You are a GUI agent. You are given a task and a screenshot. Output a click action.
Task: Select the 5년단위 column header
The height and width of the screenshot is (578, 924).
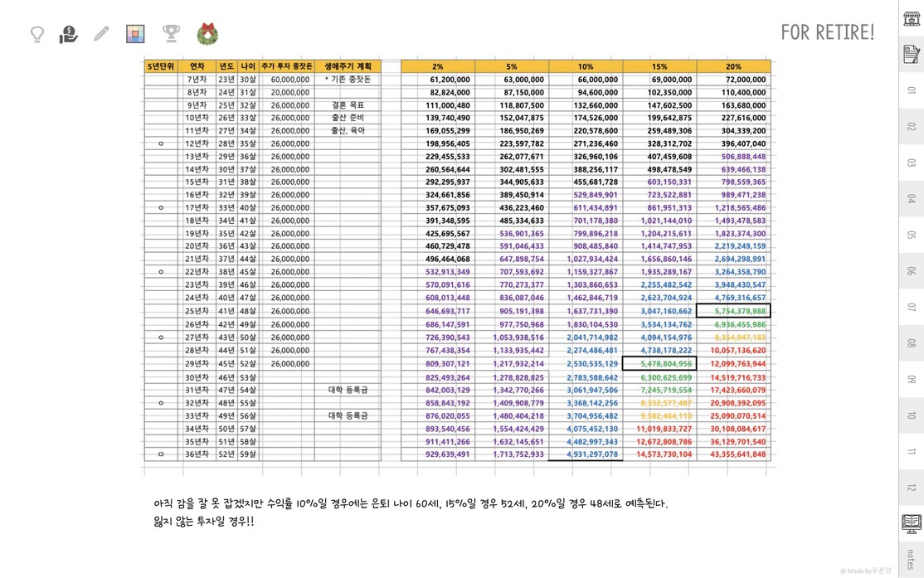click(x=161, y=66)
